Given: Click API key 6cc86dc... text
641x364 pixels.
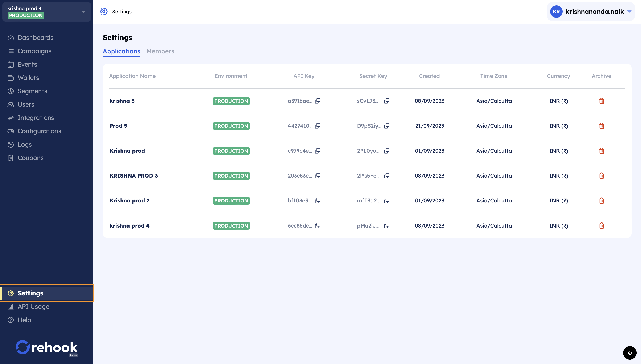Looking at the screenshot, I should [300, 226].
